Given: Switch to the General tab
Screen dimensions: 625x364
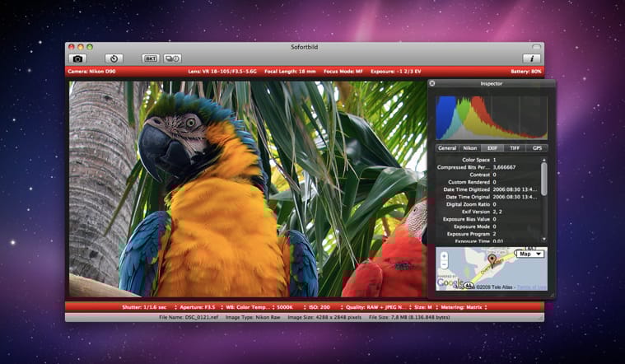Looking at the screenshot, I should pyautogui.click(x=447, y=148).
